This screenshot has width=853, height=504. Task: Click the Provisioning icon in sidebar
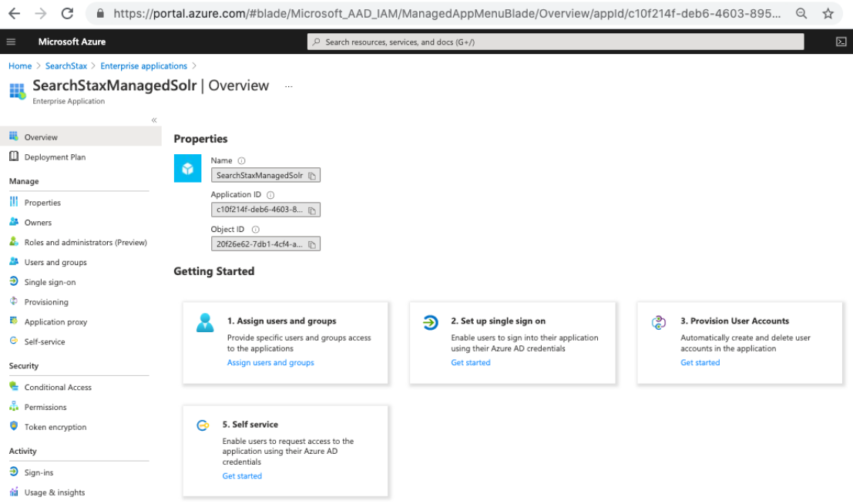pos(14,301)
